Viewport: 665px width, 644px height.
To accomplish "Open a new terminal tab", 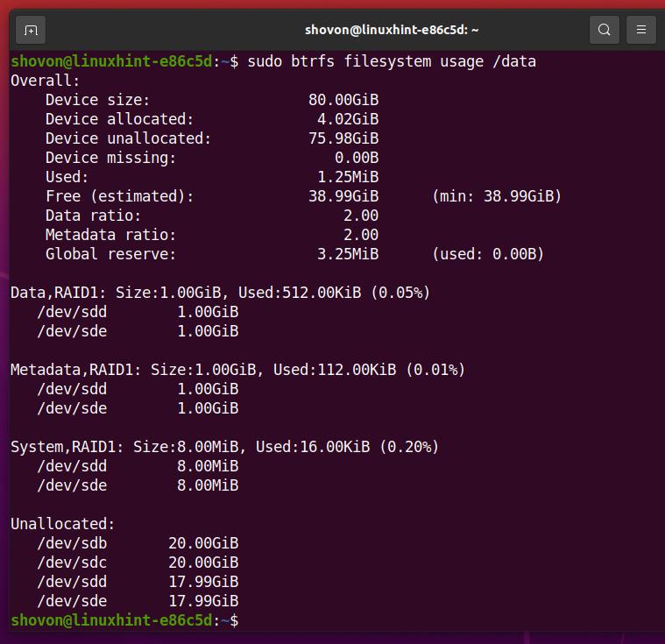I will click(31, 30).
